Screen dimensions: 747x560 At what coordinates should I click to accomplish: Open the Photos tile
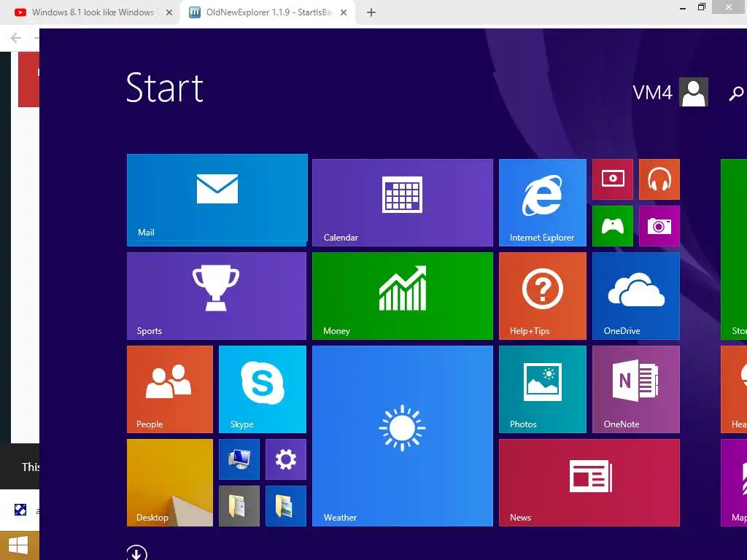click(543, 389)
